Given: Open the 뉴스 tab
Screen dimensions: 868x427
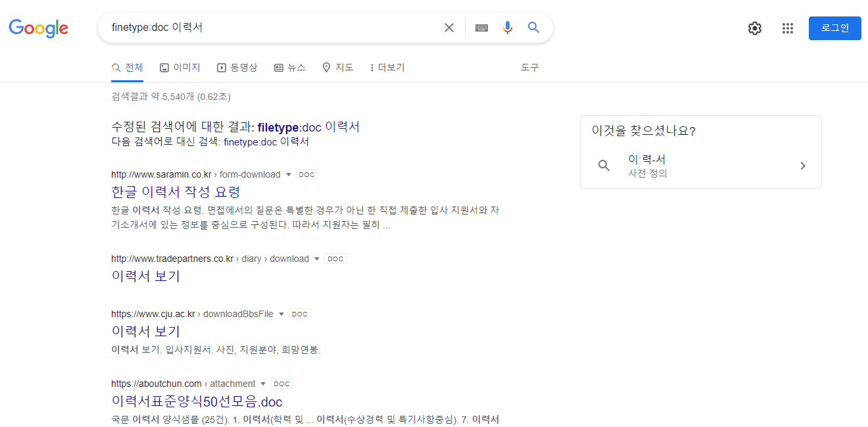Looking at the screenshot, I should pyautogui.click(x=290, y=68).
